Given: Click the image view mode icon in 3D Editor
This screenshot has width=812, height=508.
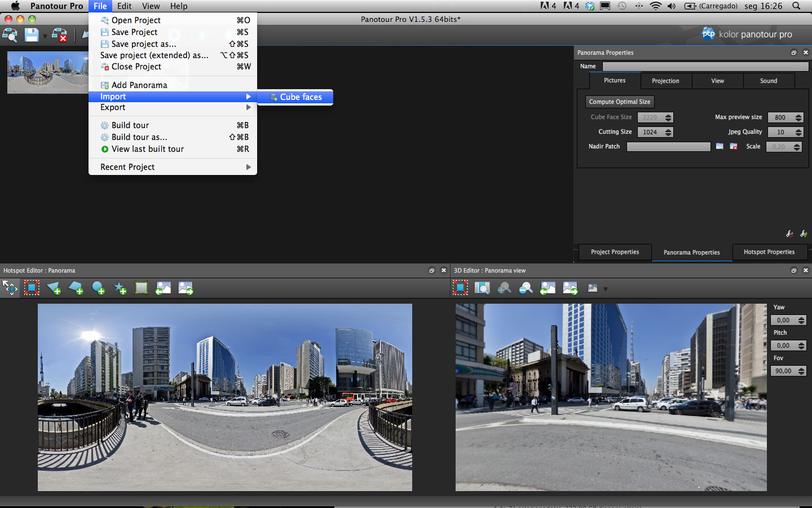Looking at the screenshot, I should point(593,288).
